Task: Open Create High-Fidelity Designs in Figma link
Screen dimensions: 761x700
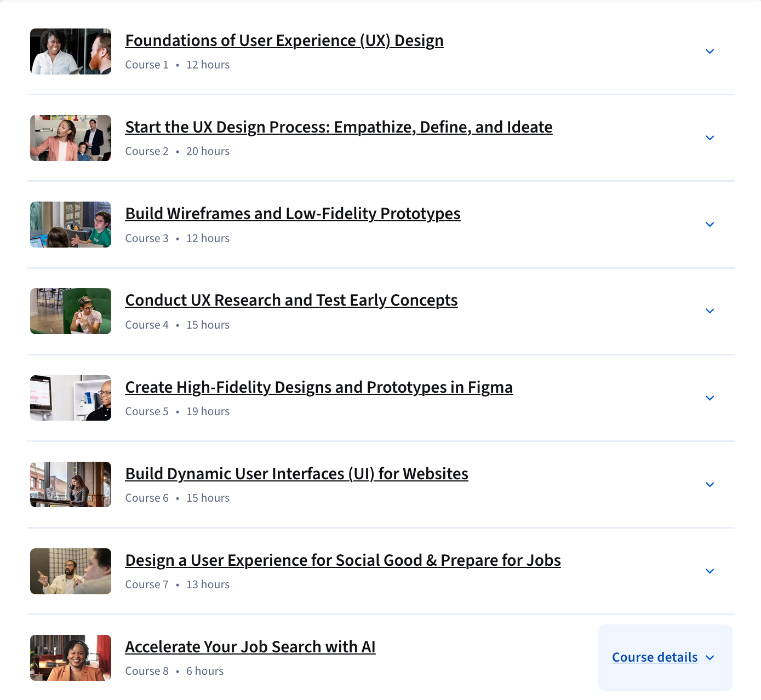Action: pos(319,387)
